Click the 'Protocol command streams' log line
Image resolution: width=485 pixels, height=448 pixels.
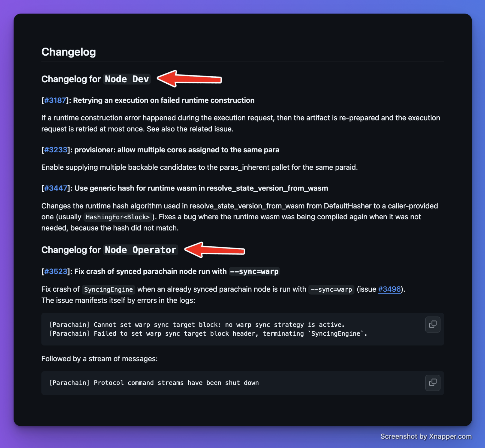click(154, 383)
